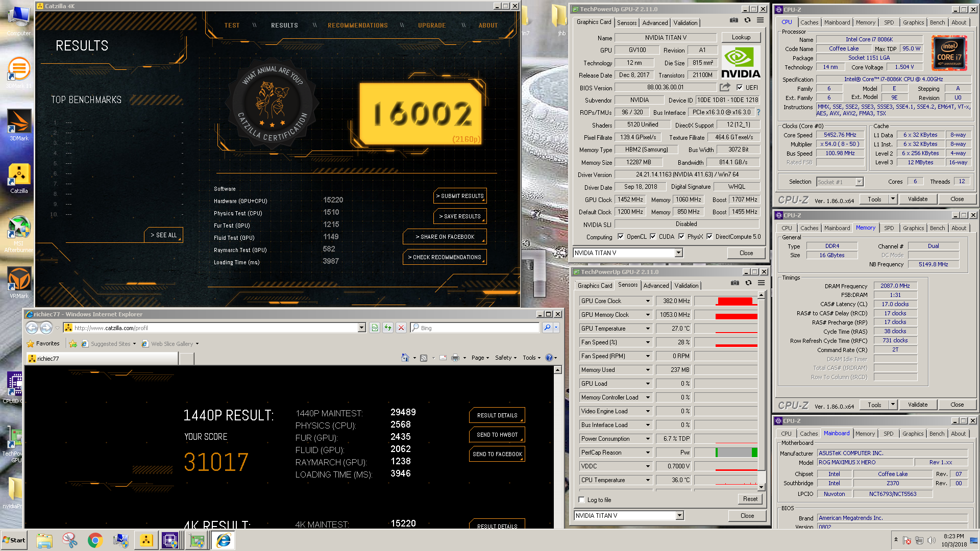The height and width of the screenshot is (551, 980).
Task: Click the Bing search box
Action: 475,328
